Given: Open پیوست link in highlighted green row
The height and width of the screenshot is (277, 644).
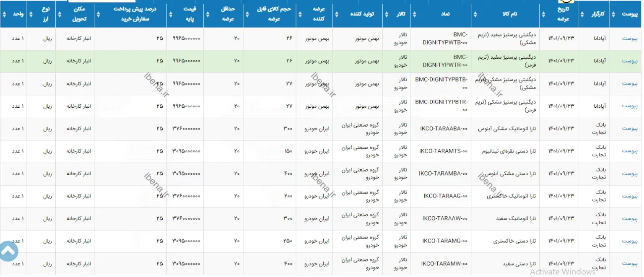Looking at the screenshot, I should 629,61.
